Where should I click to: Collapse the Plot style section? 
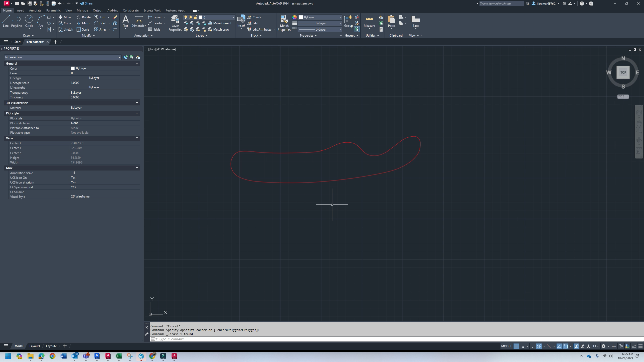[x=137, y=113]
